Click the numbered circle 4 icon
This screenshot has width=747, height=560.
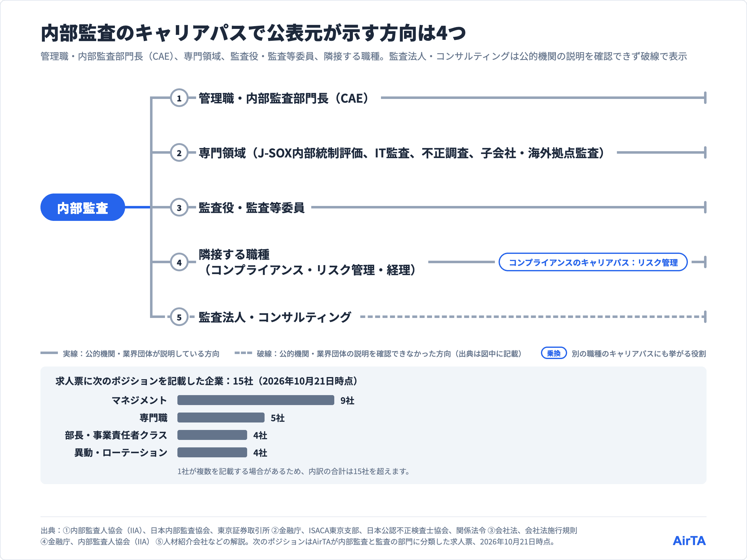(179, 262)
